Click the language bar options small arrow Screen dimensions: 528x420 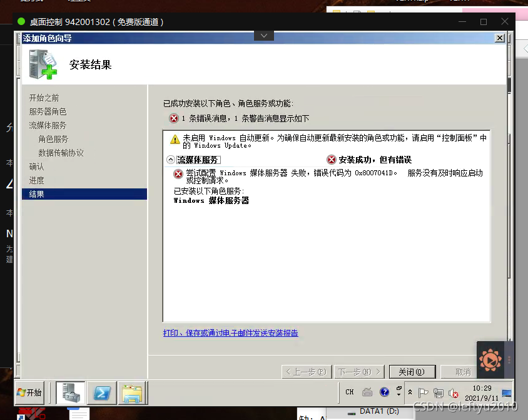point(399,394)
